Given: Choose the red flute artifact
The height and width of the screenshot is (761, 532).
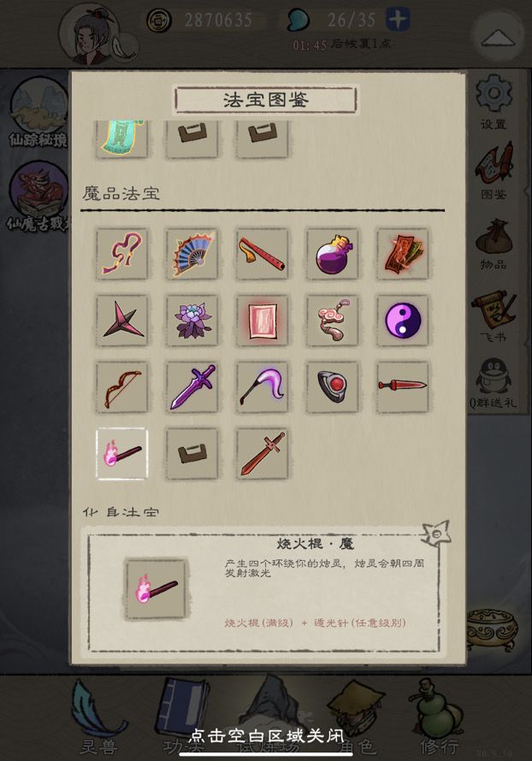Looking at the screenshot, I should (x=262, y=253).
